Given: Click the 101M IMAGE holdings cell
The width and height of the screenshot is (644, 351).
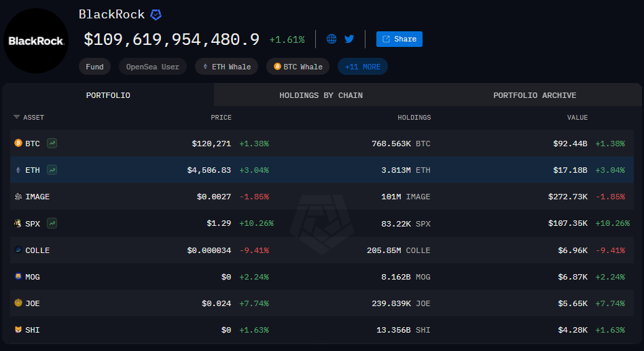Looking at the screenshot, I should (x=406, y=197).
